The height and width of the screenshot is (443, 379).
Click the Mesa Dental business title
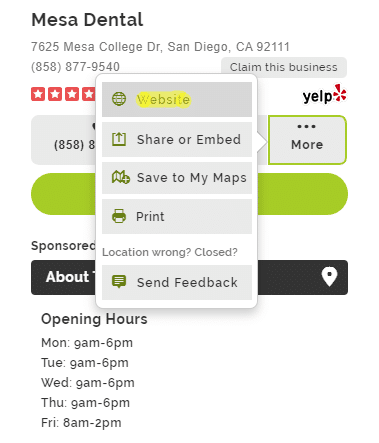(x=87, y=20)
